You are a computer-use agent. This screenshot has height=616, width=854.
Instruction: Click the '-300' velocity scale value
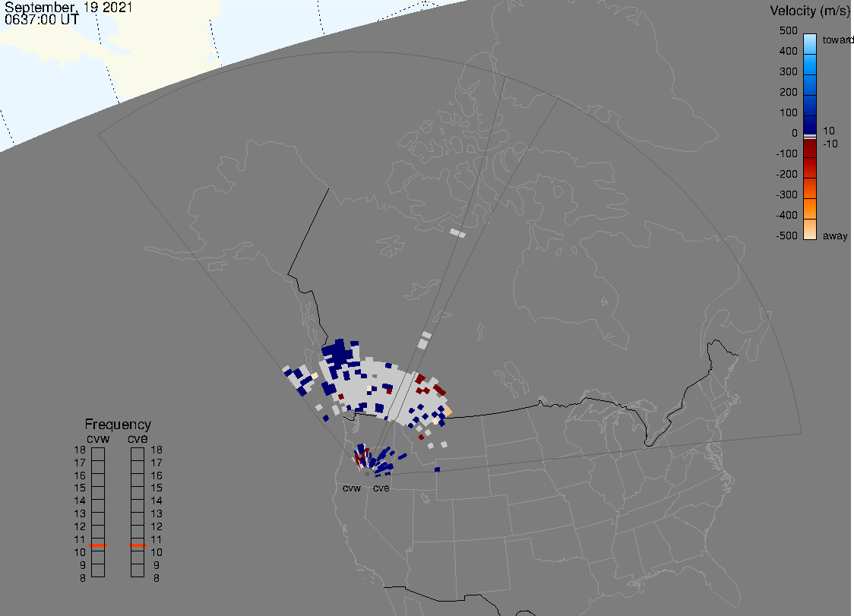click(786, 194)
